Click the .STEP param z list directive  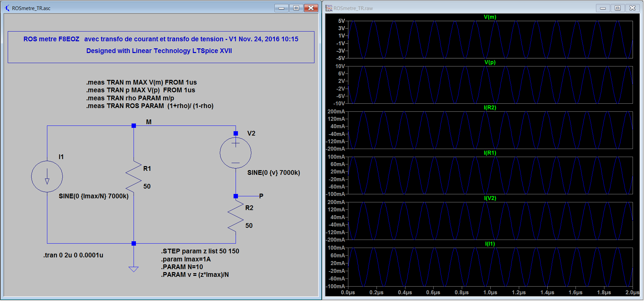(x=200, y=251)
